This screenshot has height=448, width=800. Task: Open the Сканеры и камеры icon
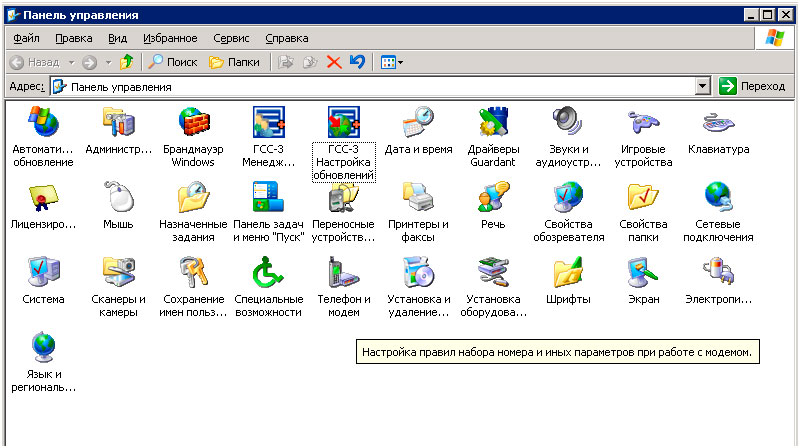pyautogui.click(x=118, y=272)
